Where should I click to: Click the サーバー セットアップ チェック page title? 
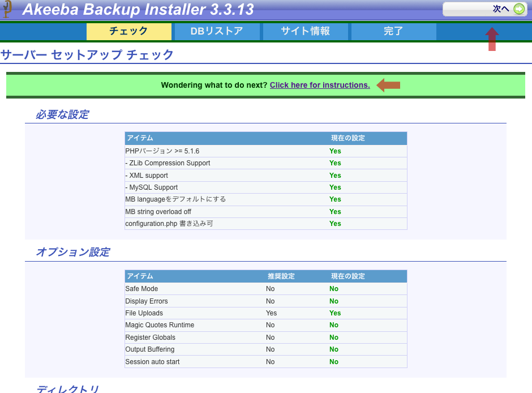pyautogui.click(x=87, y=55)
